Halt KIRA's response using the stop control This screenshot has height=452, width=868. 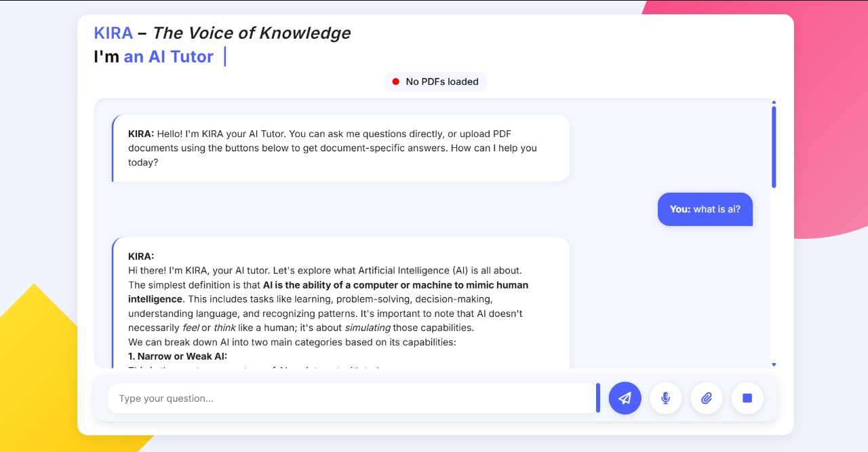click(747, 398)
